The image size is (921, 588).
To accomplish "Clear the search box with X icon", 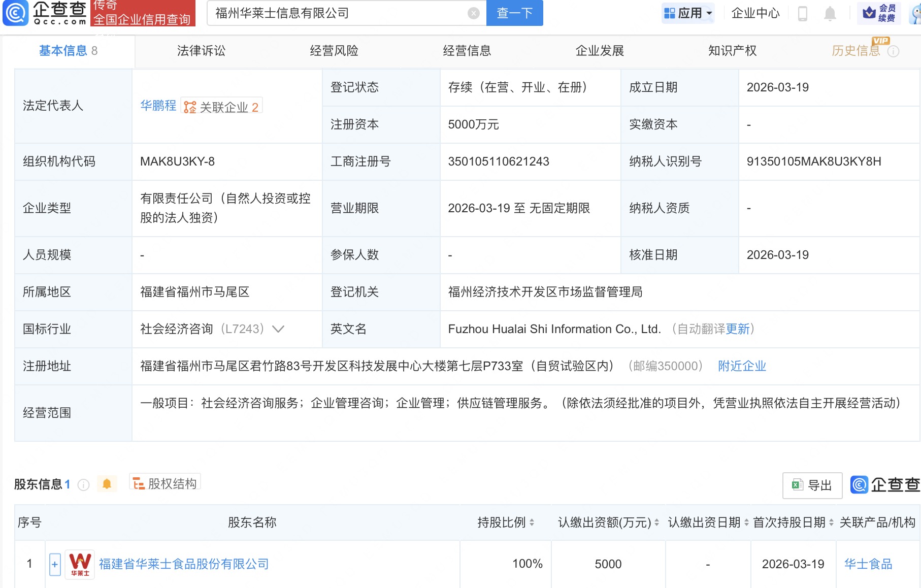I will coord(473,13).
